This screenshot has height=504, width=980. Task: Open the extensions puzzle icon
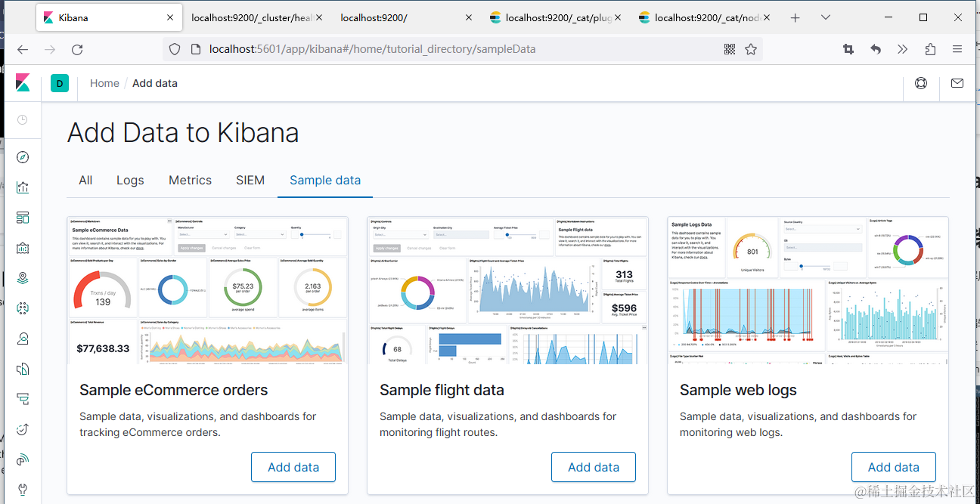click(x=930, y=49)
